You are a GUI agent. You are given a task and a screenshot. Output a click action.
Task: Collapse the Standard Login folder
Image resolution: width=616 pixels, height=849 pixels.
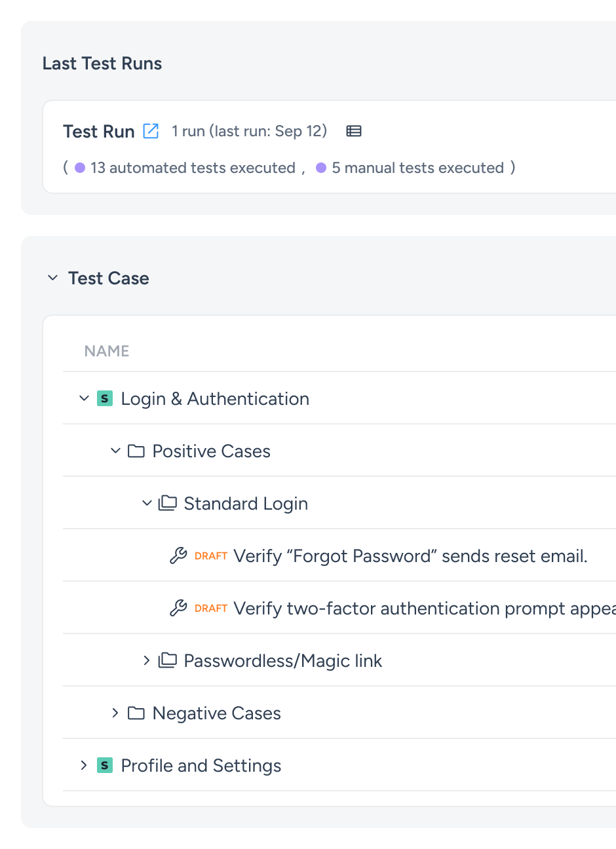[147, 503]
